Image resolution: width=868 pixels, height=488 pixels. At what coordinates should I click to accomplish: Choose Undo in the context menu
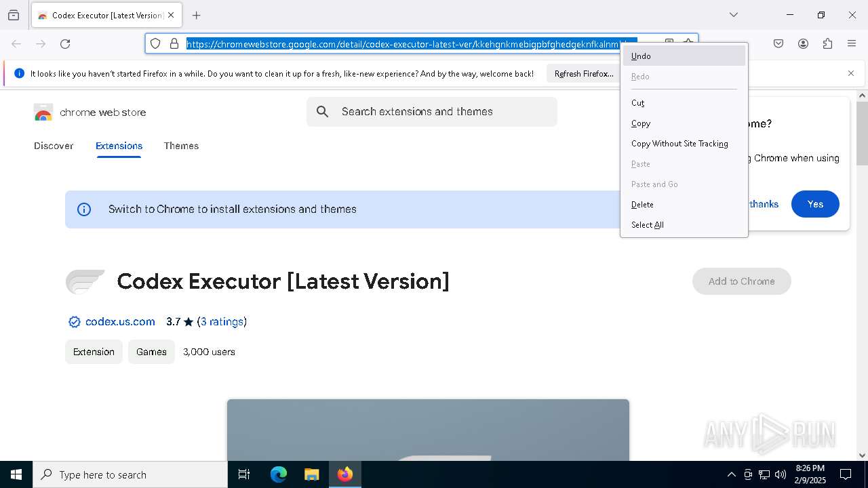[684, 56]
